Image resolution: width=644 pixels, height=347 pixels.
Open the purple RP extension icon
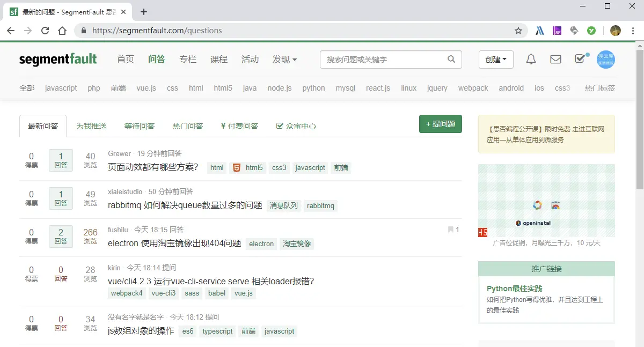click(557, 31)
